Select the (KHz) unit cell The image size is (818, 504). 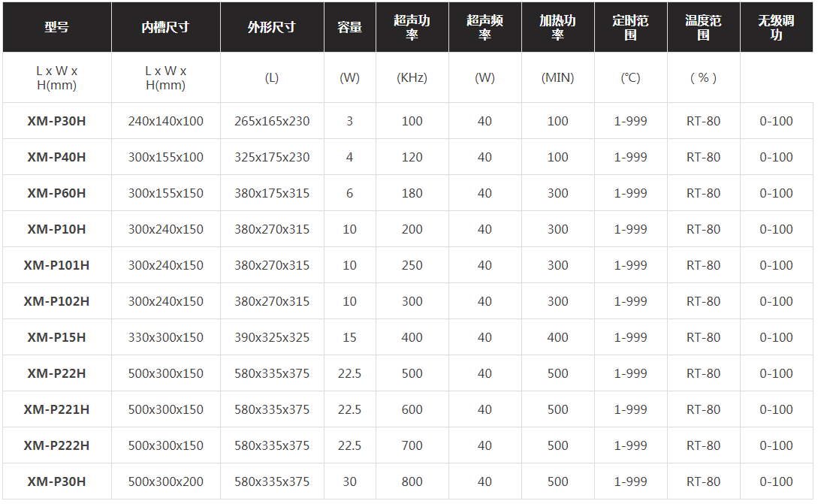412,77
